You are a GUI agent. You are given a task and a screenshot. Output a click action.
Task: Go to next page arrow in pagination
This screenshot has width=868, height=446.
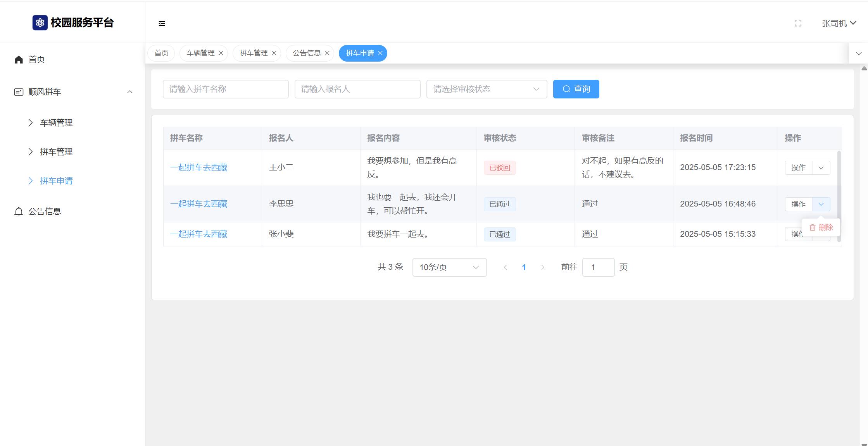click(x=543, y=267)
